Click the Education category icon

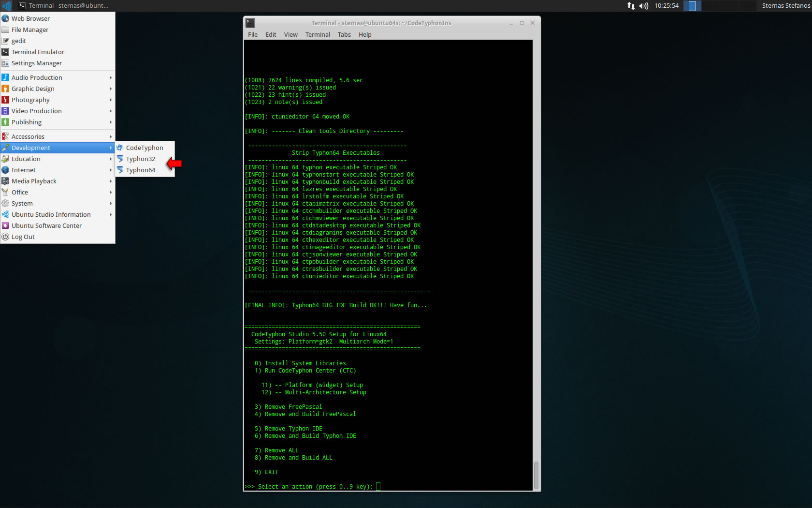pyautogui.click(x=5, y=159)
